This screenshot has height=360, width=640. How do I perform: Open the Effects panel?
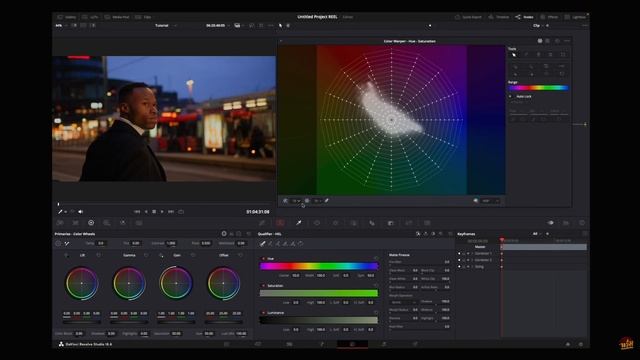[x=549, y=17]
